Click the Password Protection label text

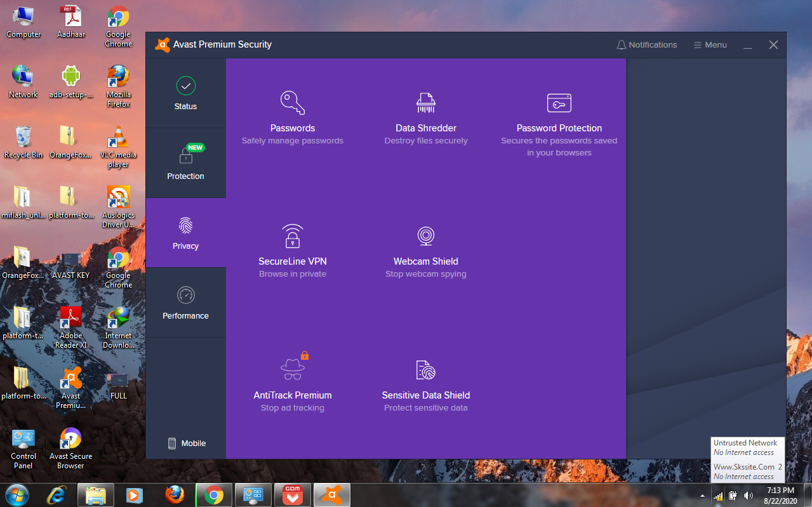[559, 128]
